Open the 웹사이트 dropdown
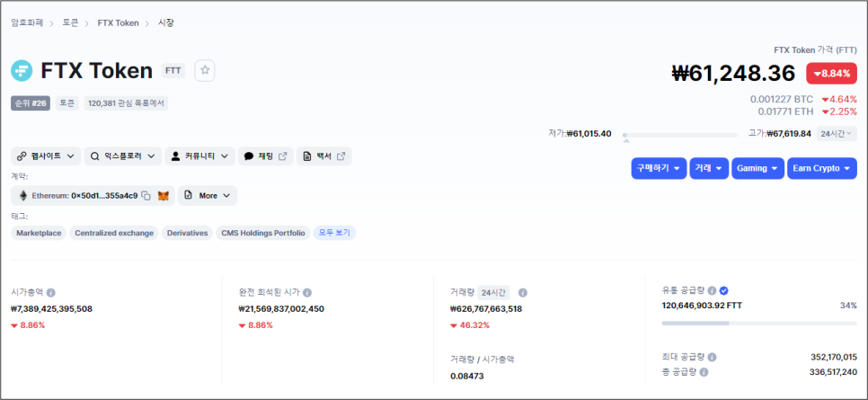868x400 pixels. point(47,156)
